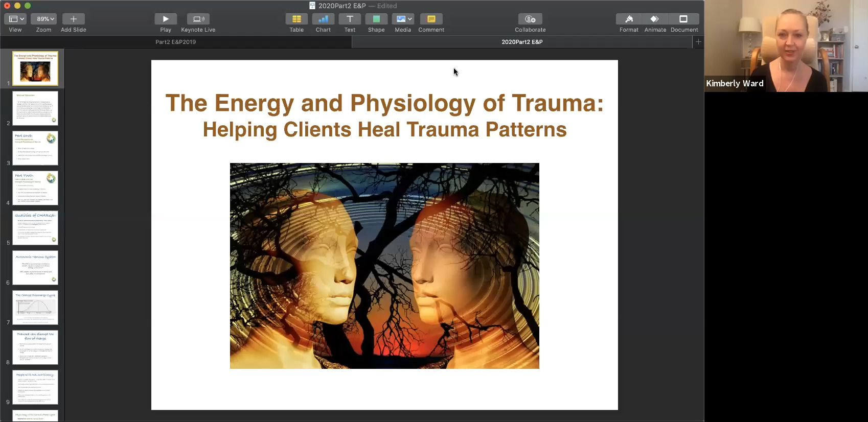Click the document title 2020Part2 E&P
Screen dimensions: 868x422
(342, 6)
